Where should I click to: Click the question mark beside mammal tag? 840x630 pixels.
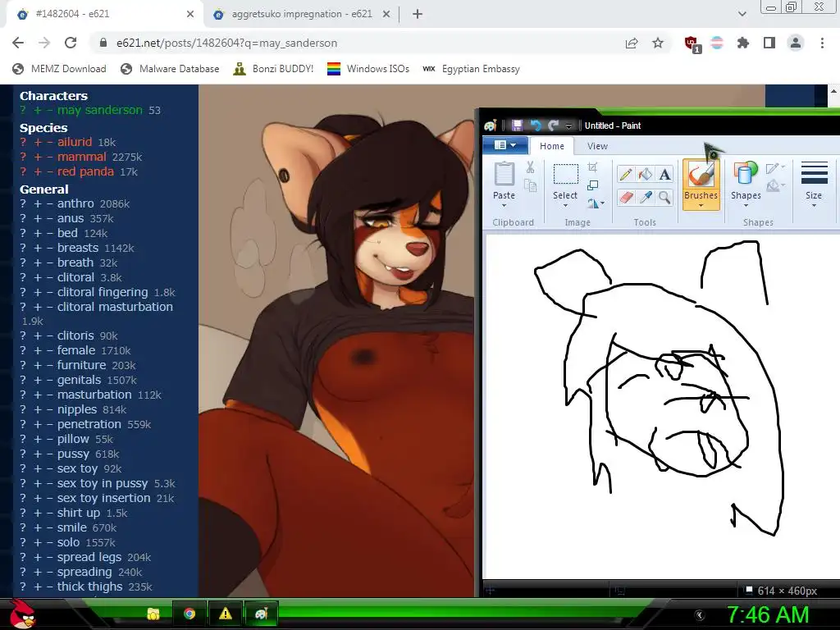23,157
